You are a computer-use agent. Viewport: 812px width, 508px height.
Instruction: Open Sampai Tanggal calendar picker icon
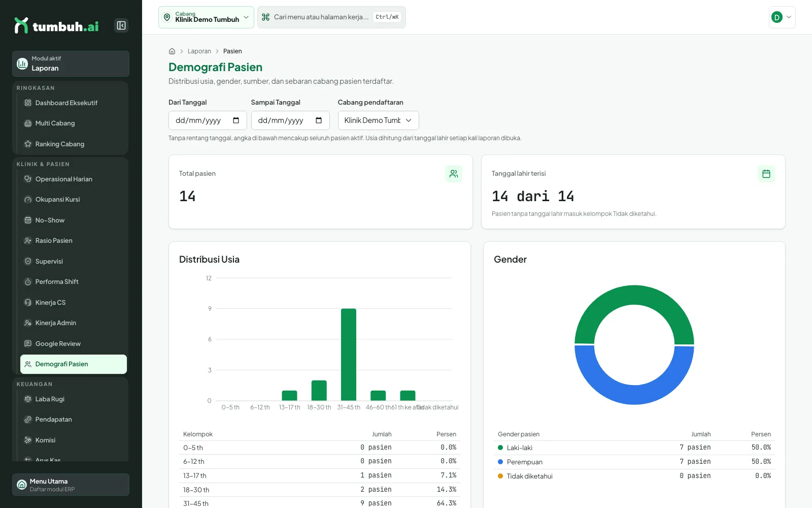coord(319,120)
